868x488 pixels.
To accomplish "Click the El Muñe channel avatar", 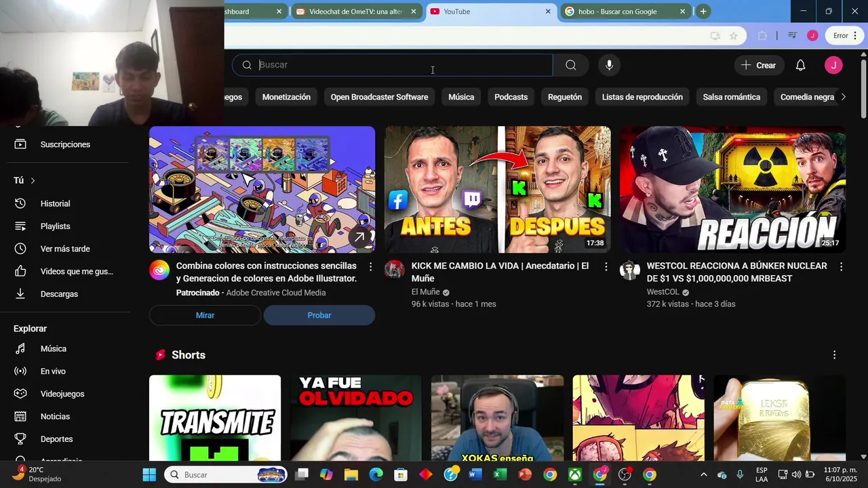I will [395, 270].
